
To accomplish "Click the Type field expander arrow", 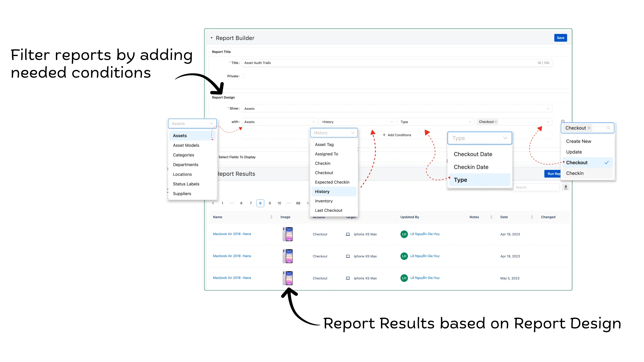I will pyautogui.click(x=505, y=138).
